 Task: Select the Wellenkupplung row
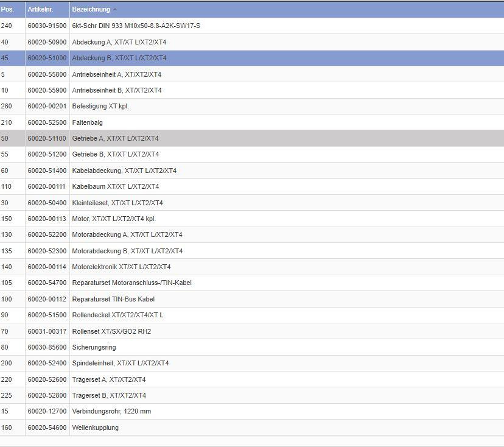(95, 428)
